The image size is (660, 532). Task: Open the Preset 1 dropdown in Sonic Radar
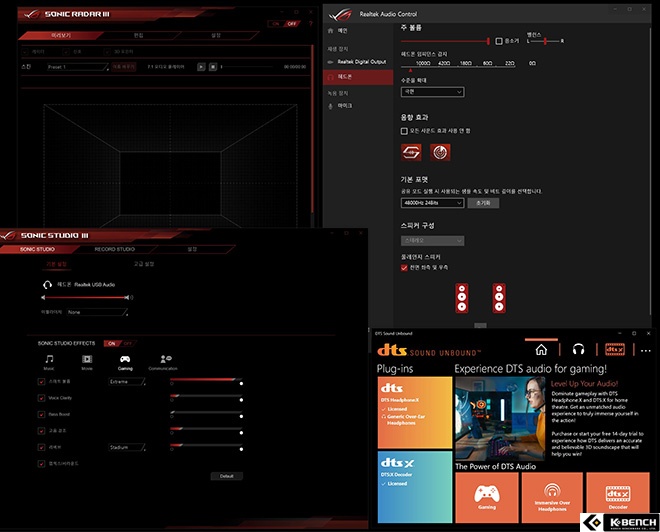78,67
